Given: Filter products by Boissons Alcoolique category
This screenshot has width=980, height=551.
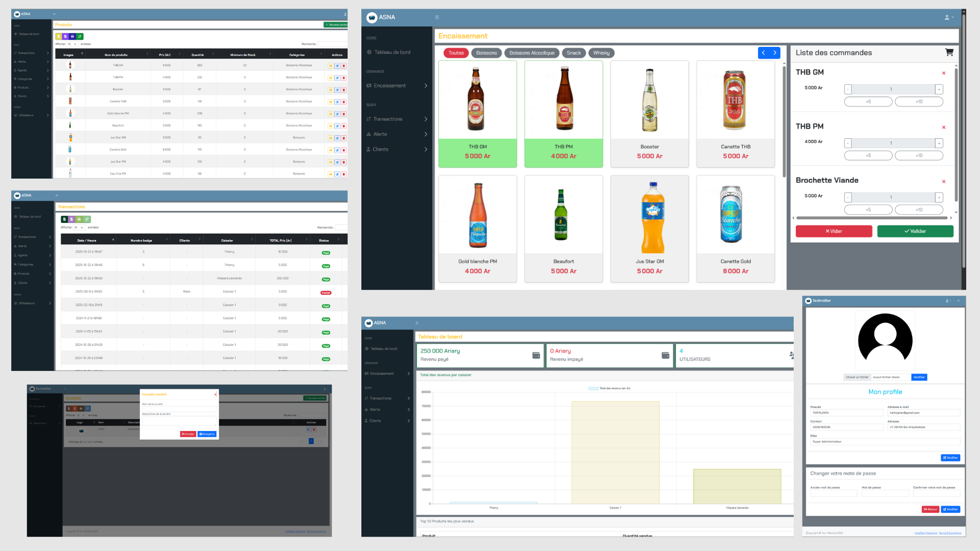Looking at the screenshot, I should point(531,53).
